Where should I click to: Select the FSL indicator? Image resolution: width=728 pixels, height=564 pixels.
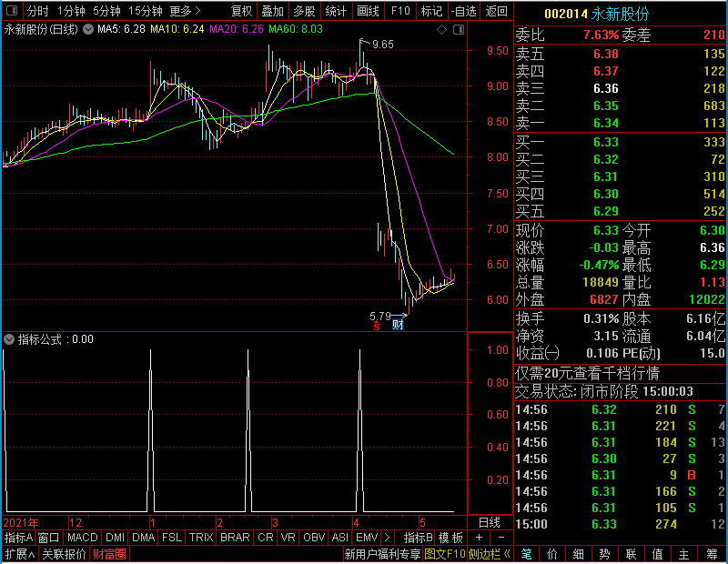point(172,538)
